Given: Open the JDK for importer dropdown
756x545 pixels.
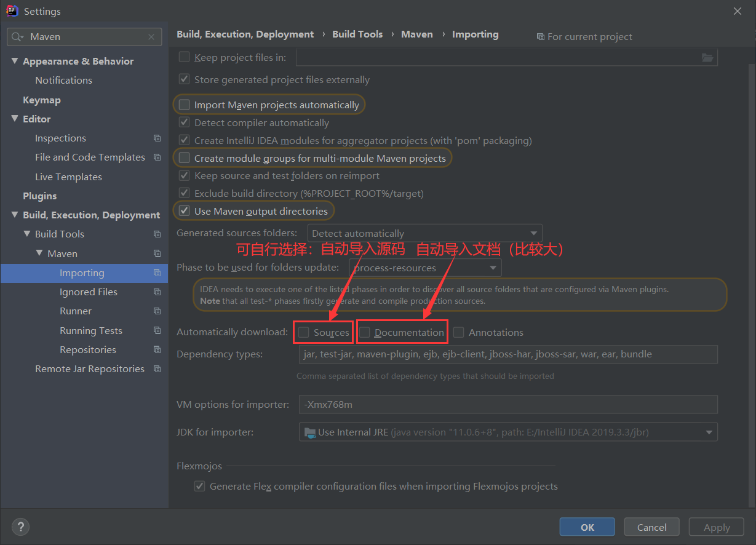Looking at the screenshot, I should point(508,432).
